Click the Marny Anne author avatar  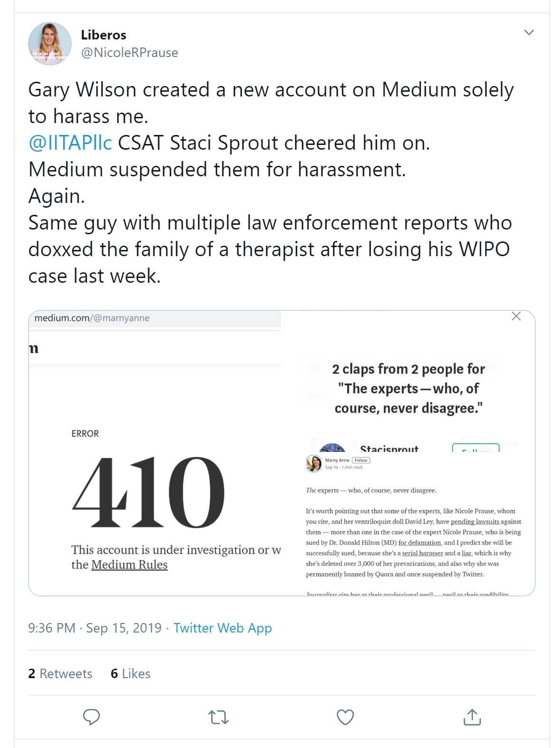[x=314, y=463]
